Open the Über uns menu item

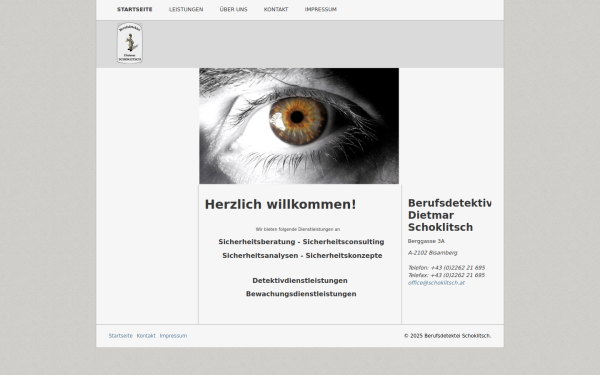tap(233, 10)
